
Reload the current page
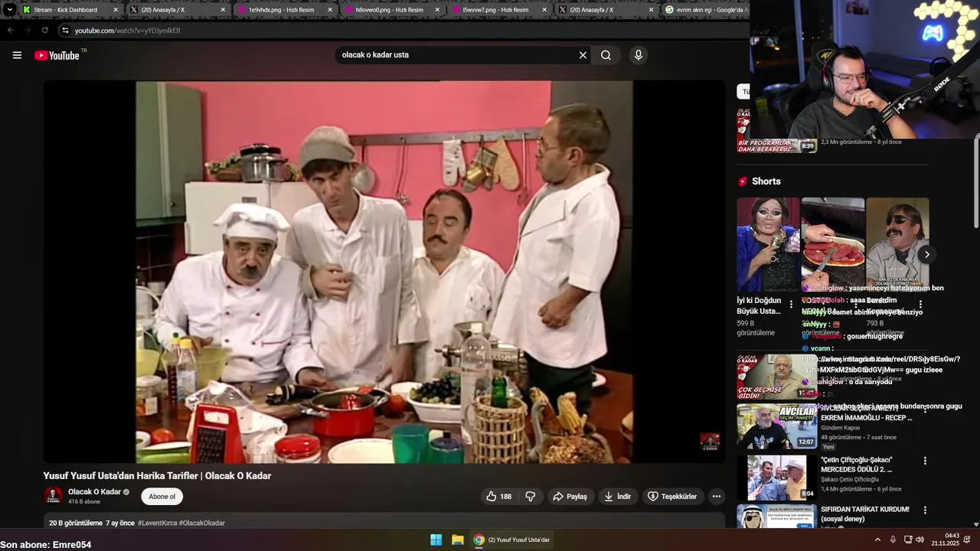45,31
